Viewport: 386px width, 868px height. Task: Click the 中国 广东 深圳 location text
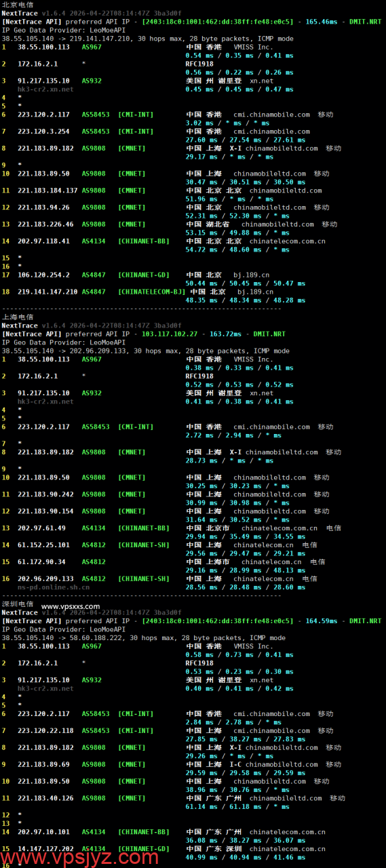coord(214,848)
